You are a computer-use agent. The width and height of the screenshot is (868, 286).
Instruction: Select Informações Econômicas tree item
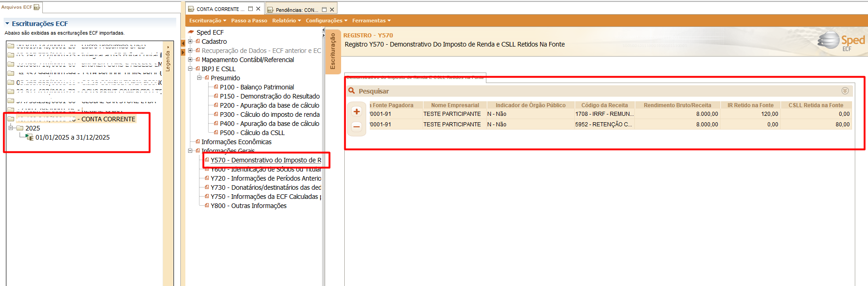pyautogui.click(x=236, y=142)
